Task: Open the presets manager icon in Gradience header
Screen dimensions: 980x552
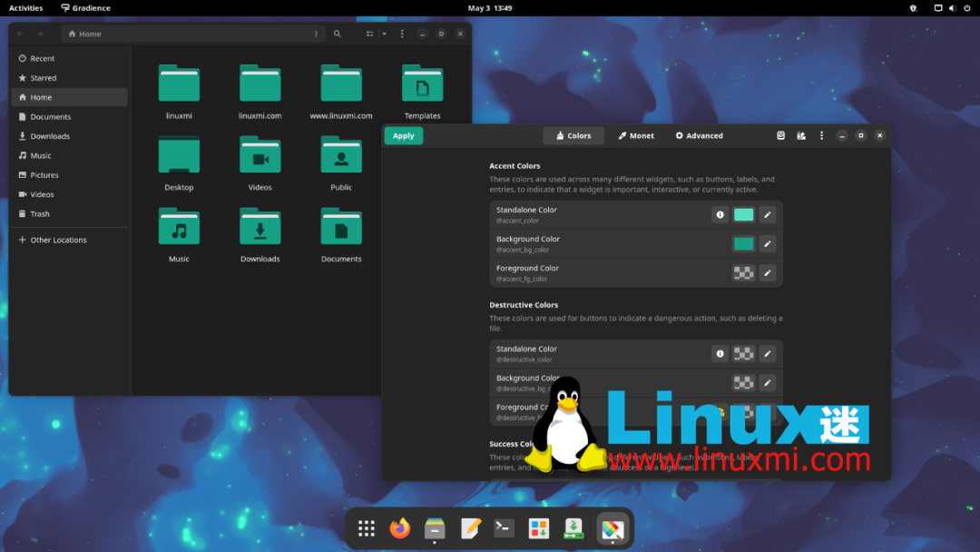Action: (x=801, y=135)
